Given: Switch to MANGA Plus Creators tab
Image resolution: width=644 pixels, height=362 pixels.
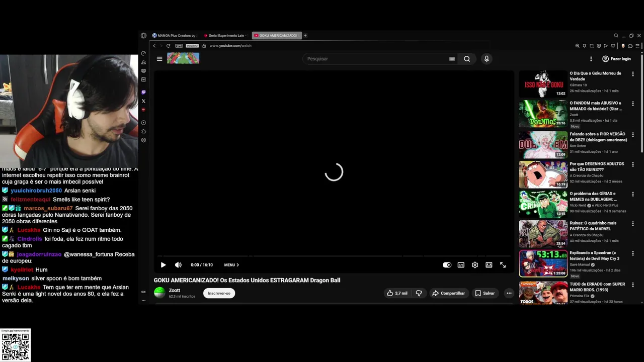Looking at the screenshot, I should [174, 36].
